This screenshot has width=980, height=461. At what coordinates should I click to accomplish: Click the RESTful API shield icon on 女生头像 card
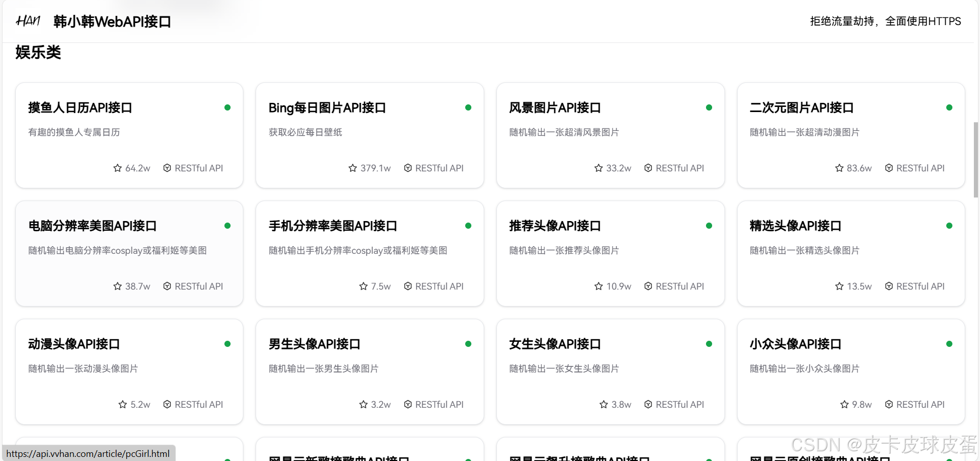(648, 404)
